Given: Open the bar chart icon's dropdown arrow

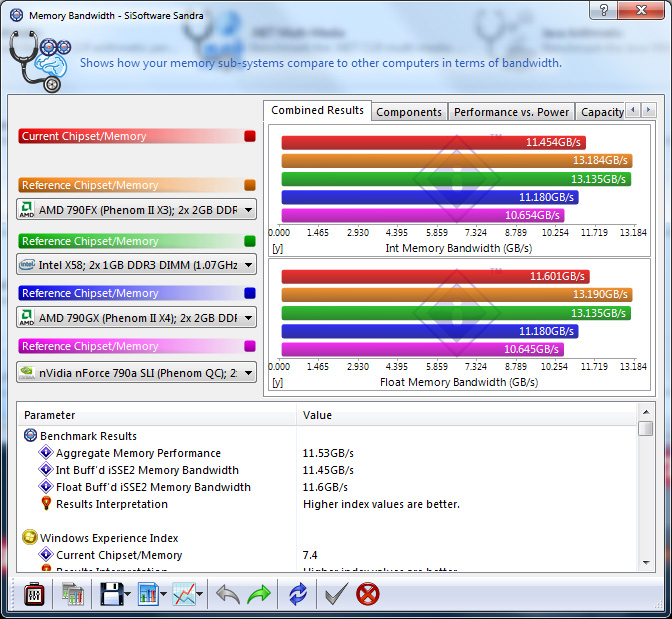Looking at the screenshot, I should [163, 595].
